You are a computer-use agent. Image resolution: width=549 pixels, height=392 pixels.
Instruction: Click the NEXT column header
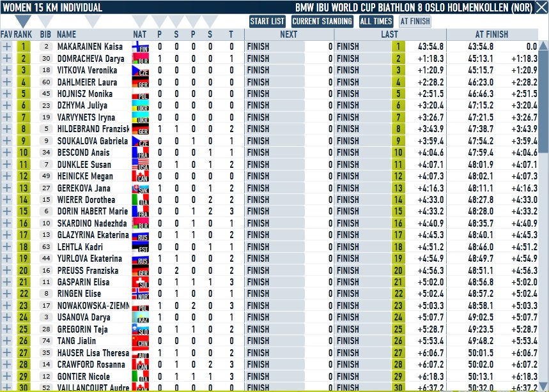(x=289, y=34)
